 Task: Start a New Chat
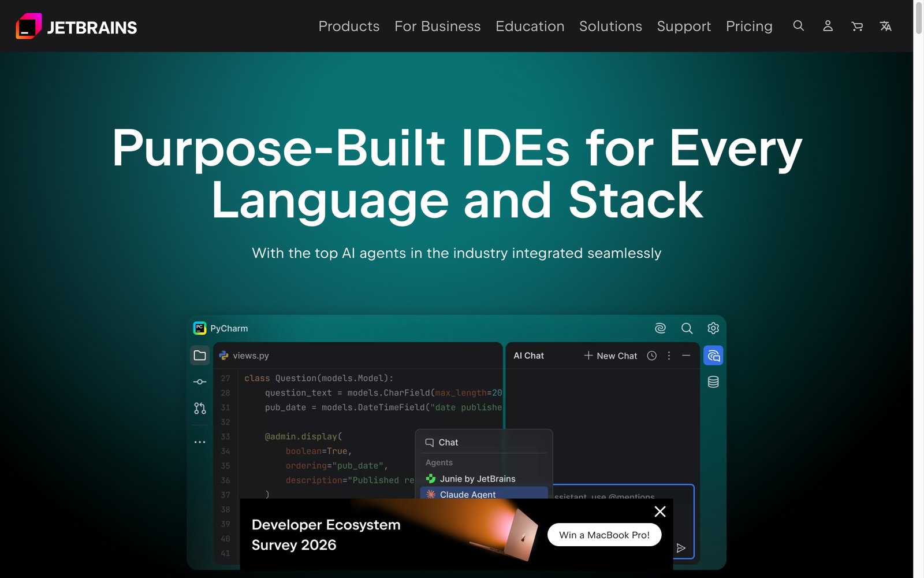610,355
